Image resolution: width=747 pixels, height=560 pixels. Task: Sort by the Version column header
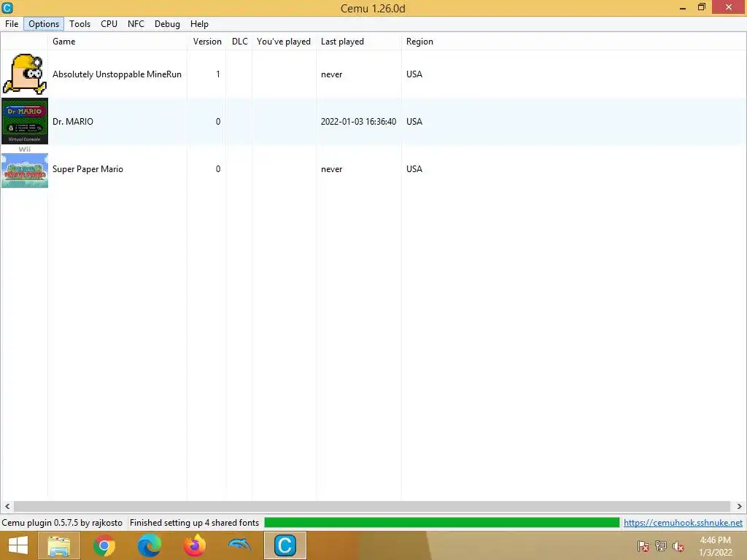(x=206, y=42)
